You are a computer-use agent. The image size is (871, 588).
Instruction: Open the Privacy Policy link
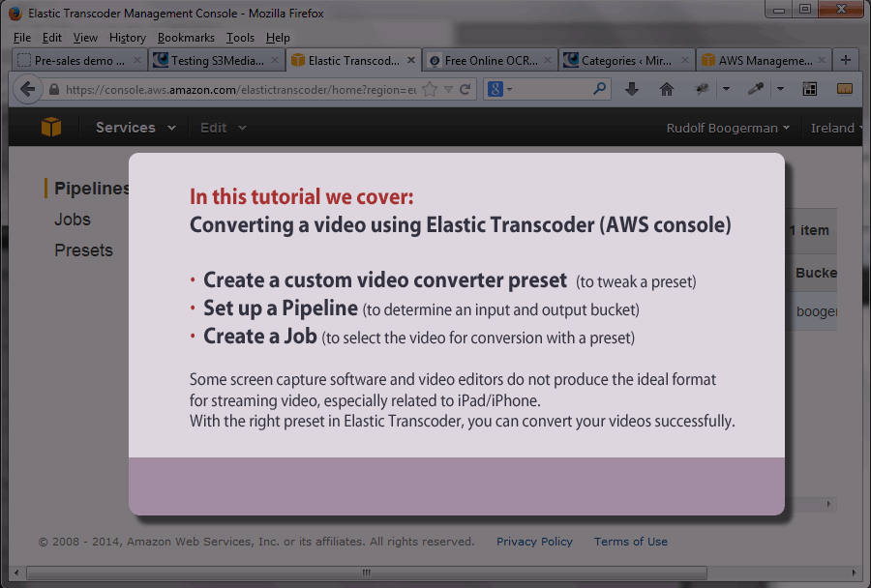pyautogui.click(x=534, y=542)
